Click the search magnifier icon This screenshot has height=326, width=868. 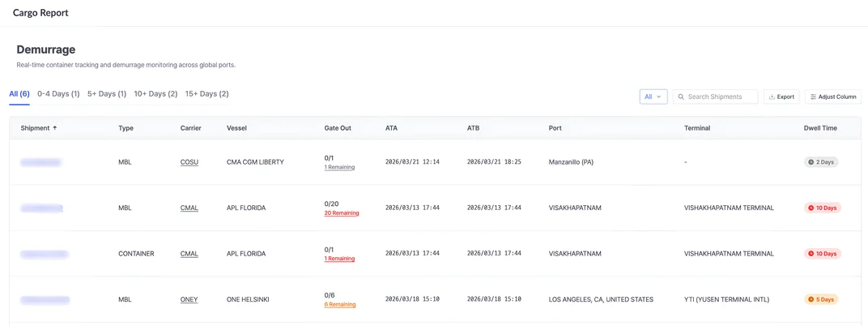[682, 97]
